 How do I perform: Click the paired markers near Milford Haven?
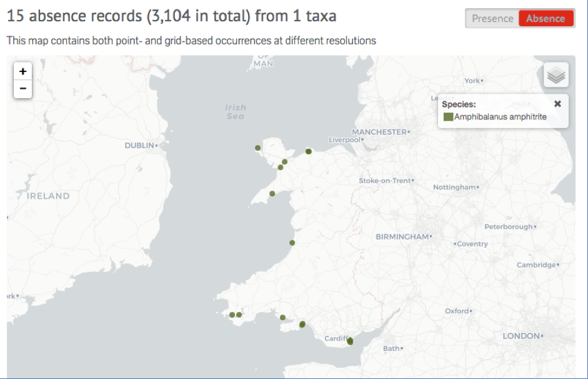235,314
